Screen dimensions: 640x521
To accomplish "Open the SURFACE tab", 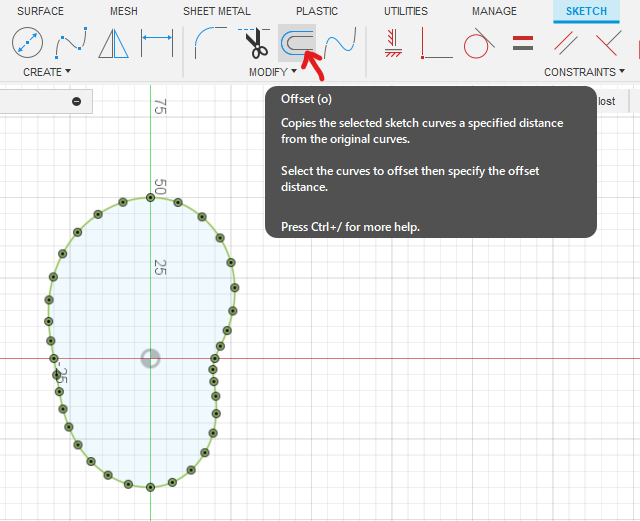I will pyautogui.click(x=40, y=12).
